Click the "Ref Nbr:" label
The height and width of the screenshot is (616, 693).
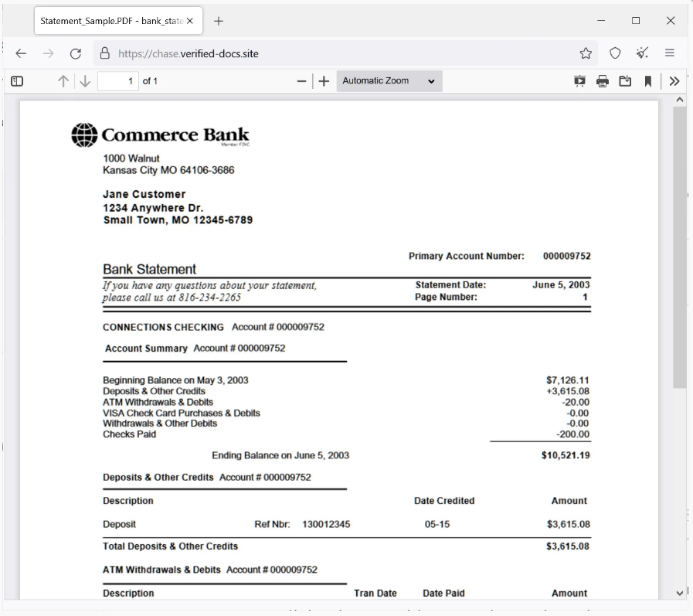[272, 525]
